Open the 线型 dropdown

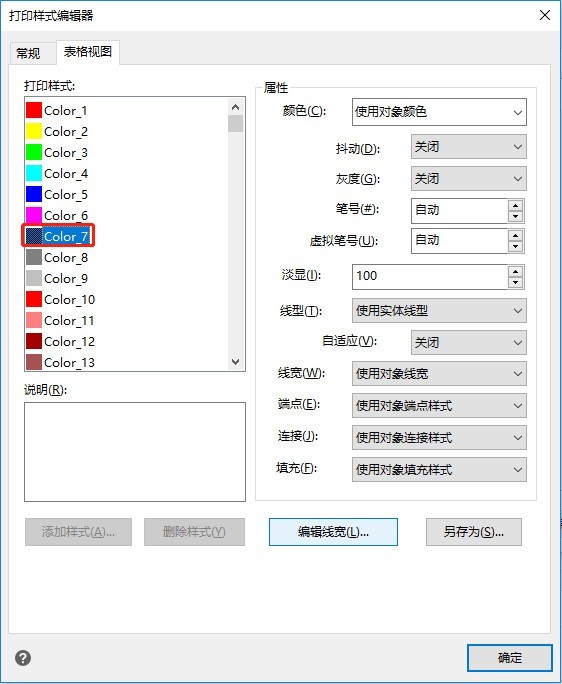click(439, 311)
